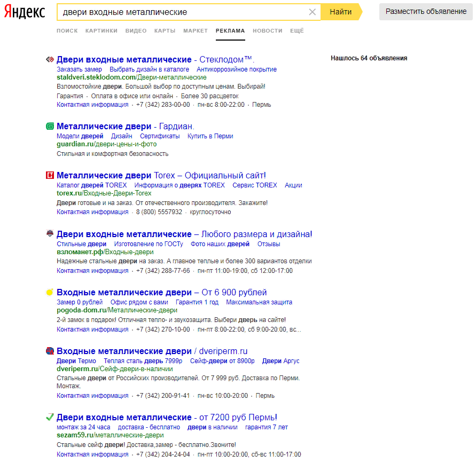This screenshot has height=463, width=476.
Task: Open the Ещё menu
Action: 297,30
